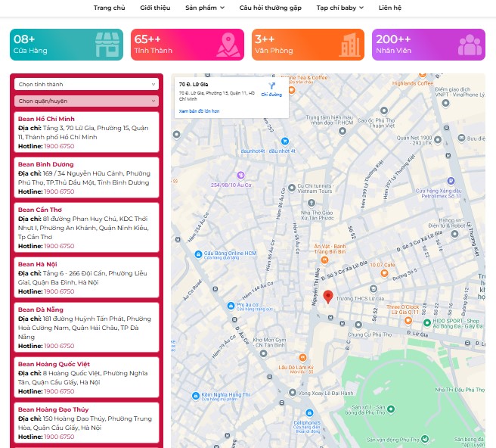The image size is (496, 448).
Task: Click the Chung Cư Phú Thọ marker
Action: (358, 325)
